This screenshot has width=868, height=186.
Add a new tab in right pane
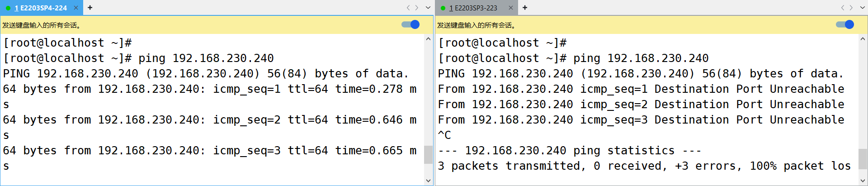point(525,8)
